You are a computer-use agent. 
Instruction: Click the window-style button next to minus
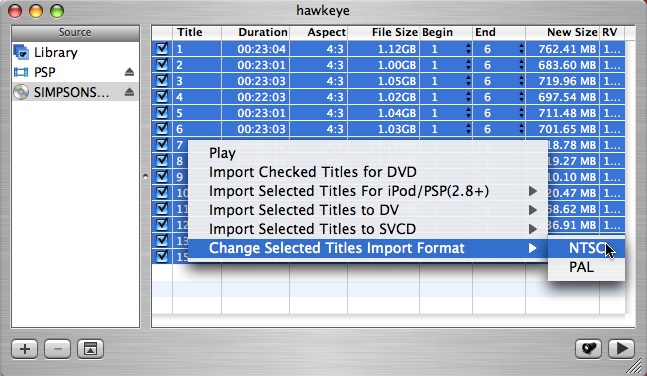click(90, 349)
